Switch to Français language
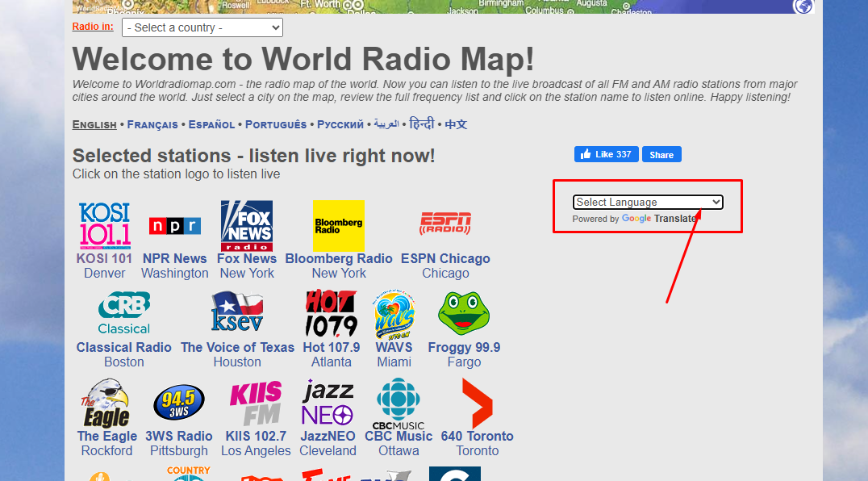Image resolution: width=868 pixels, height=481 pixels. [152, 124]
